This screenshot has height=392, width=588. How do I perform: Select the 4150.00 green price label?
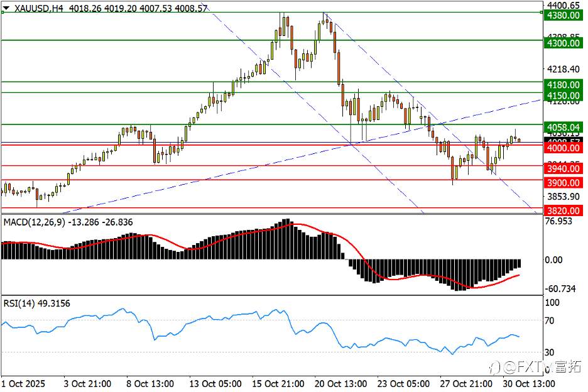pos(563,95)
